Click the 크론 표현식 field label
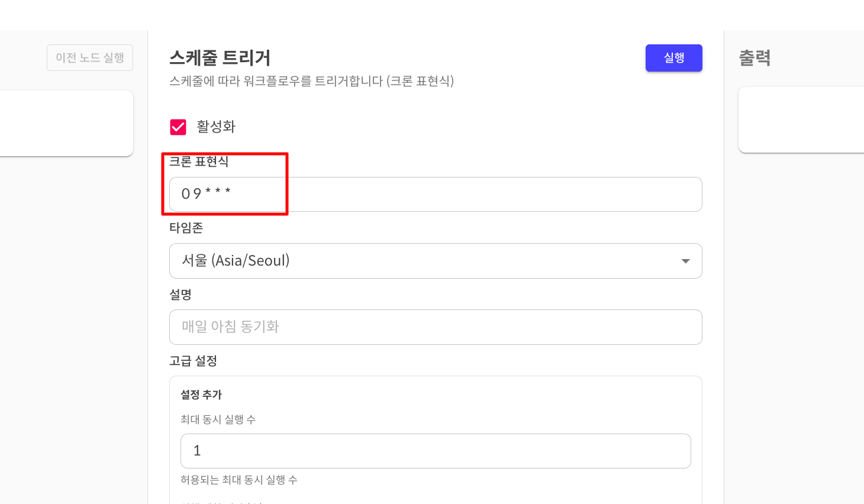This screenshot has height=504, width=864. click(199, 161)
